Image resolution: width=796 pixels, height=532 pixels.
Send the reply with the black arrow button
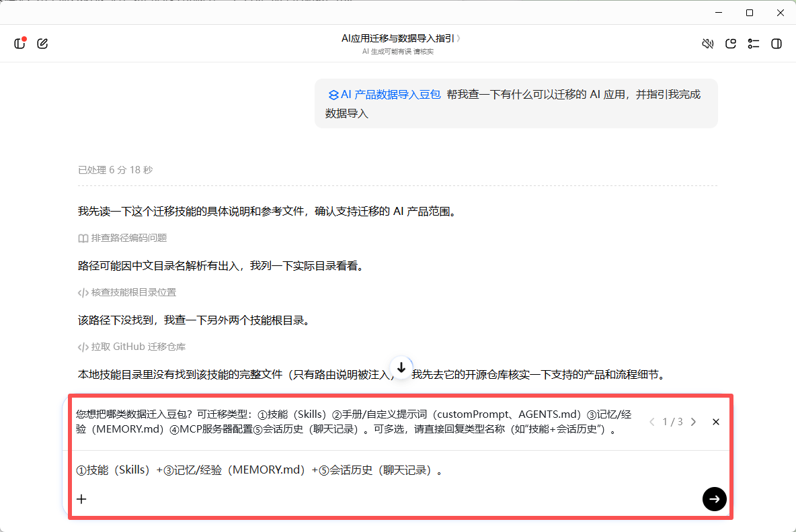714,499
